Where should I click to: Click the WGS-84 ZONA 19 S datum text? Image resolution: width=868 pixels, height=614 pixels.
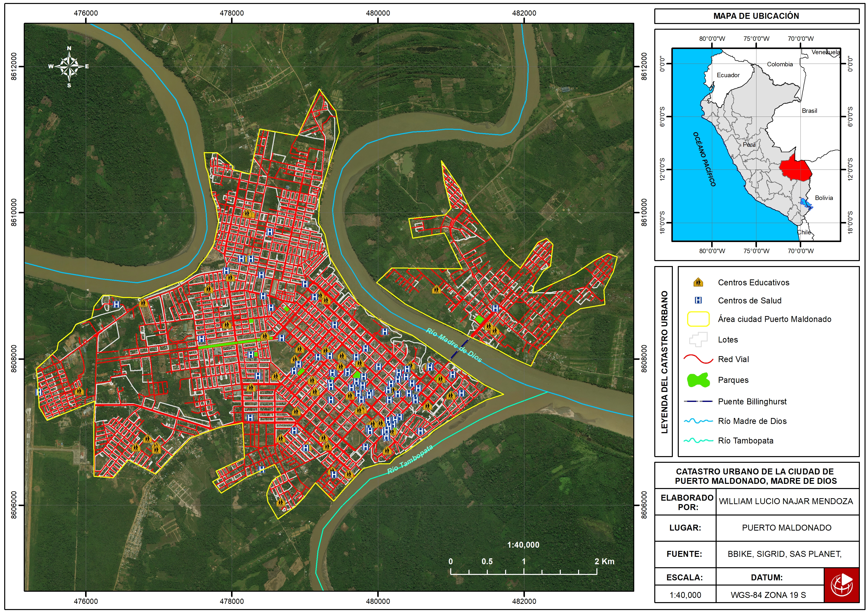pos(768,595)
